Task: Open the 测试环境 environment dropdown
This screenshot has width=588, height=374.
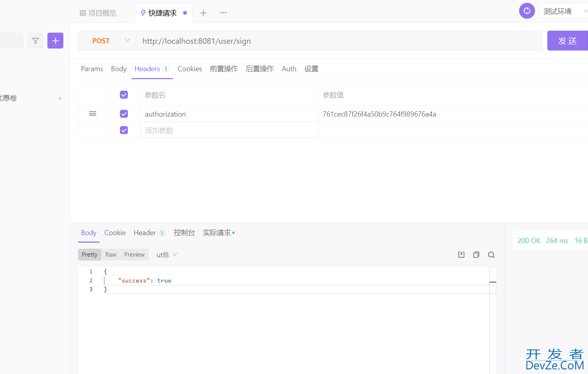Action: (x=564, y=11)
